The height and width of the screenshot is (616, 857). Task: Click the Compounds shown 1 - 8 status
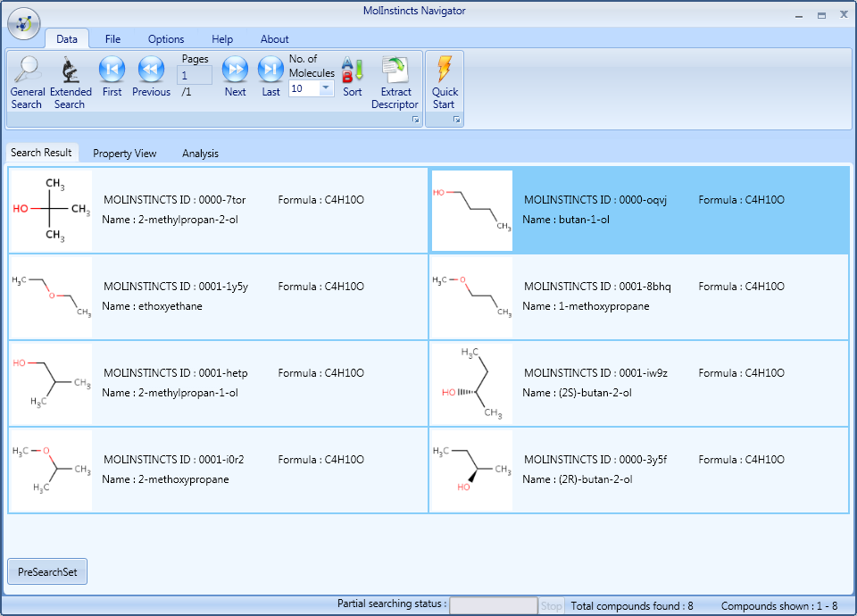[778, 605]
